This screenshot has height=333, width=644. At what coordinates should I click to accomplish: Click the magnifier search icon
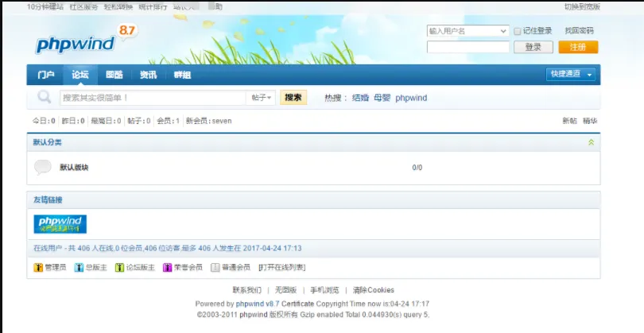pyautogui.click(x=44, y=97)
